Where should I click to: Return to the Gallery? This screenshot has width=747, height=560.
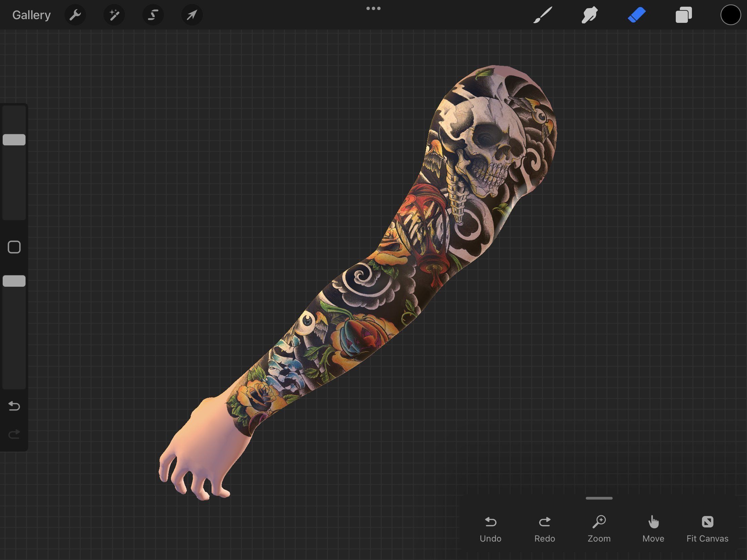[32, 15]
